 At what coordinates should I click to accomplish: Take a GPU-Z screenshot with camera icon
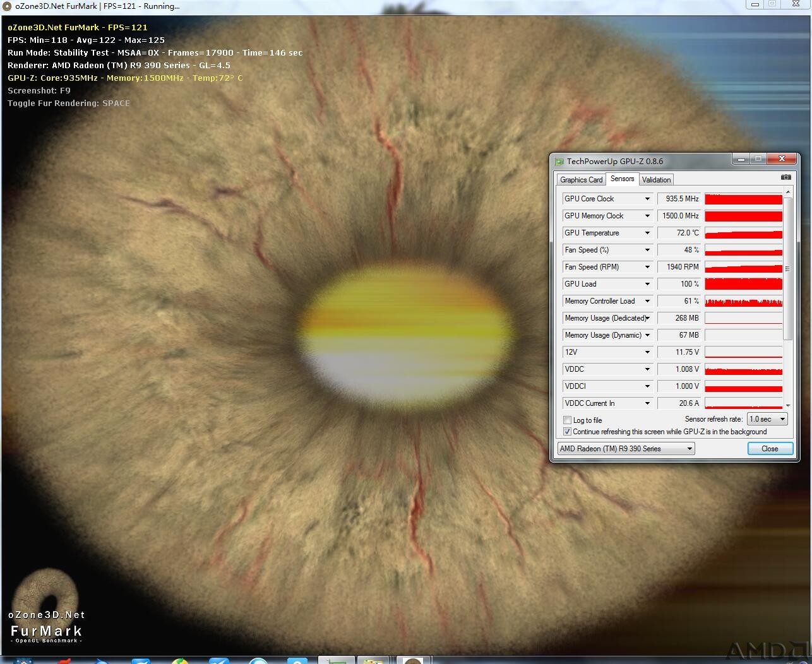pos(786,177)
